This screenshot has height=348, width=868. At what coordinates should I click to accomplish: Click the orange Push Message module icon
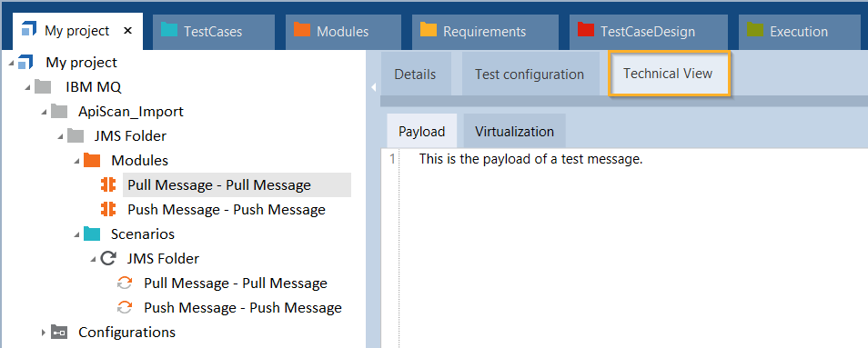coord(108,209)
